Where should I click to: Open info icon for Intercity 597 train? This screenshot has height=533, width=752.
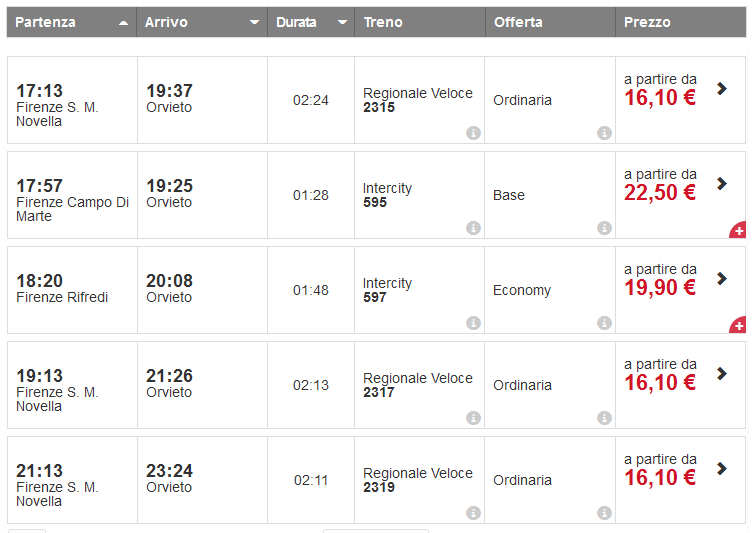pos(473,323)
